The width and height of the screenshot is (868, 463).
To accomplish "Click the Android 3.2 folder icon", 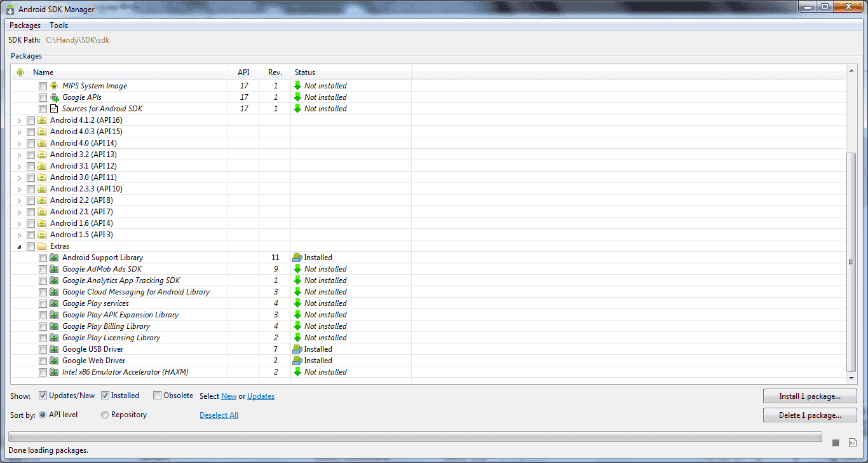I will (42, 155).
